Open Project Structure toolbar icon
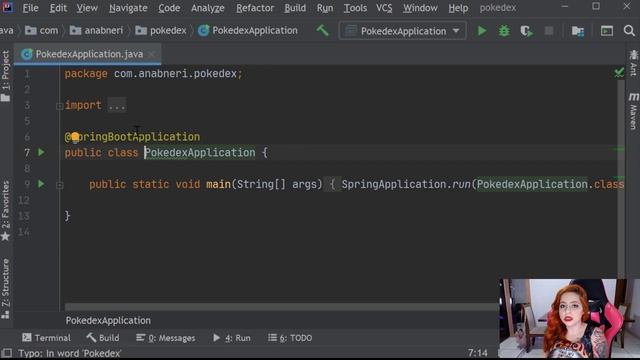640x360 pixels. tap(578, 31)
